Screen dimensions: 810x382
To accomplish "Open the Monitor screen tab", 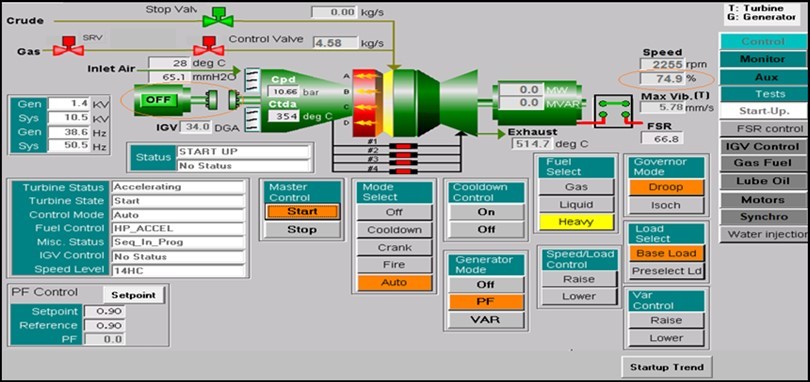I will 762,59.
